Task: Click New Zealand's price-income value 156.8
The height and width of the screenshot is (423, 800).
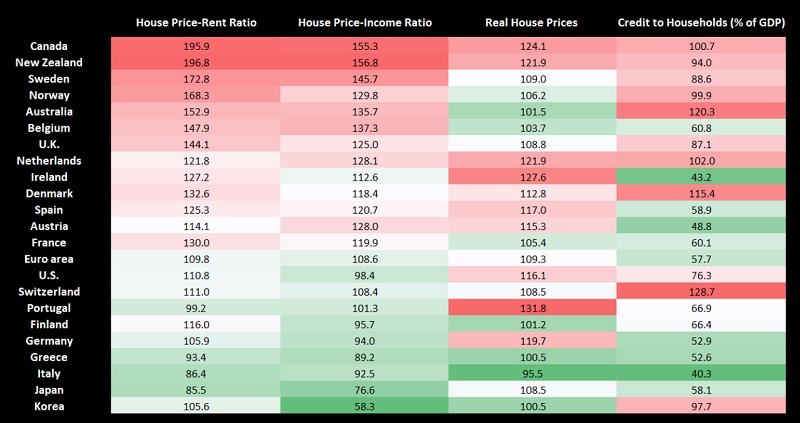Action: pyautogui.click(x=364, y=63)
